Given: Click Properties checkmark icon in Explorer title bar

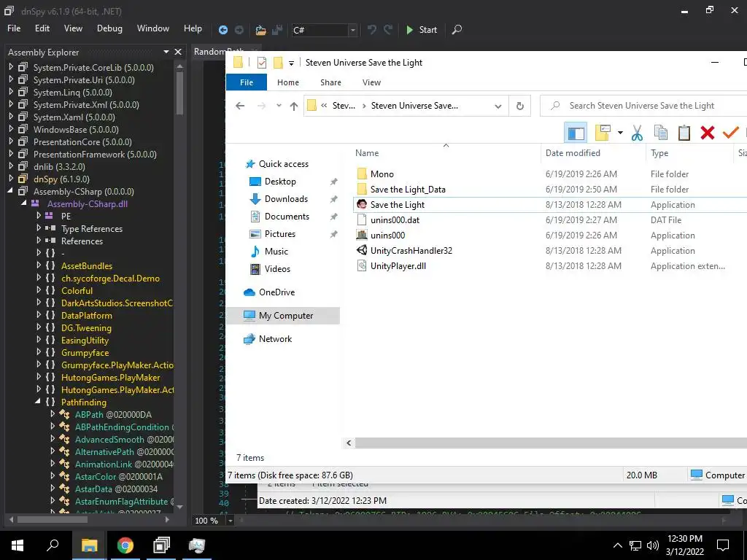Looking at the screenshot, I should tap(262, 63).
